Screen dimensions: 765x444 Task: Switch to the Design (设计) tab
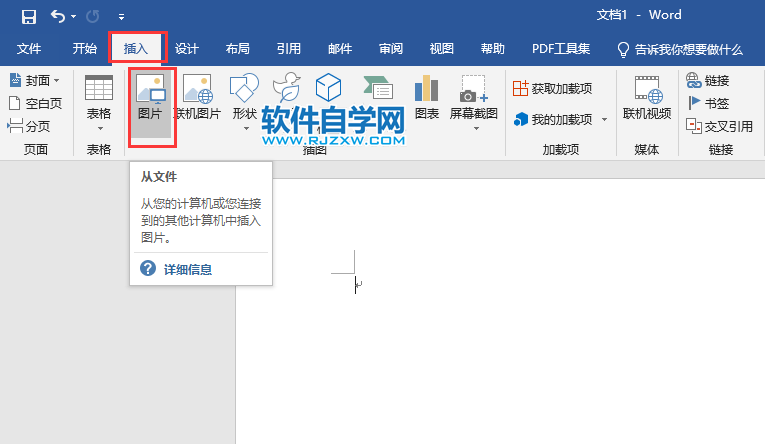[x=187, y=48]
